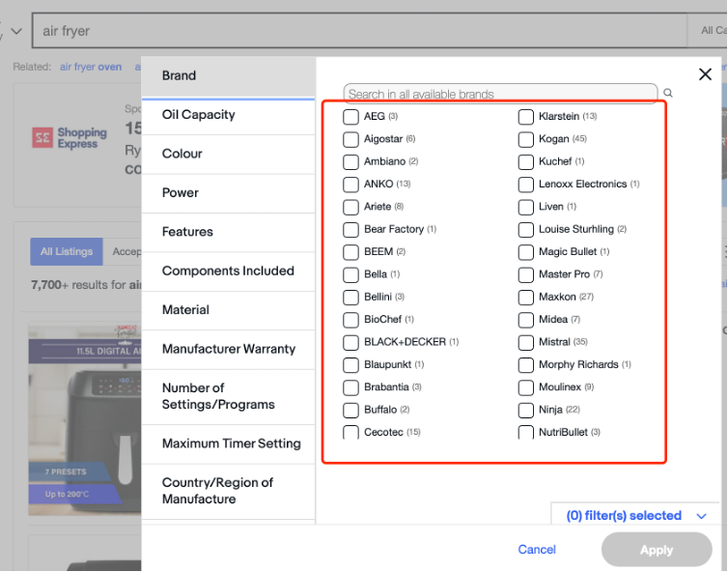
Task: Tick the Magic Bullet checkbox
Action: (525, 252)
